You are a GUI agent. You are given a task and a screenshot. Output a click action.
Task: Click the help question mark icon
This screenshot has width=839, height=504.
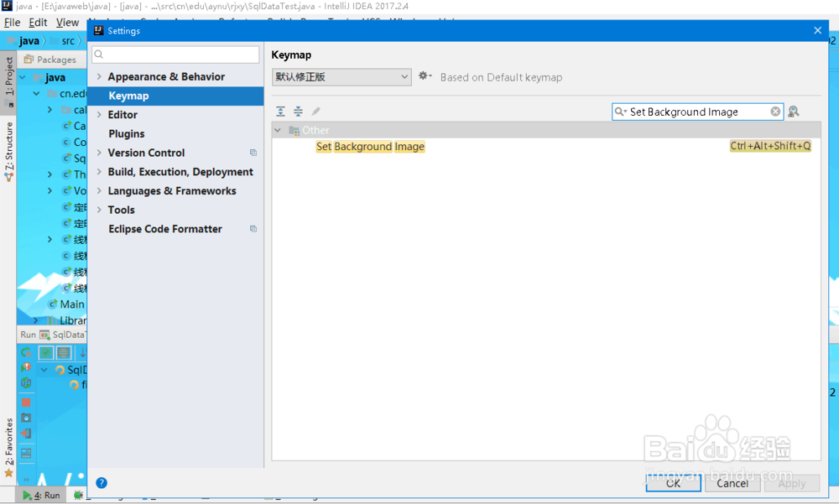102,482
